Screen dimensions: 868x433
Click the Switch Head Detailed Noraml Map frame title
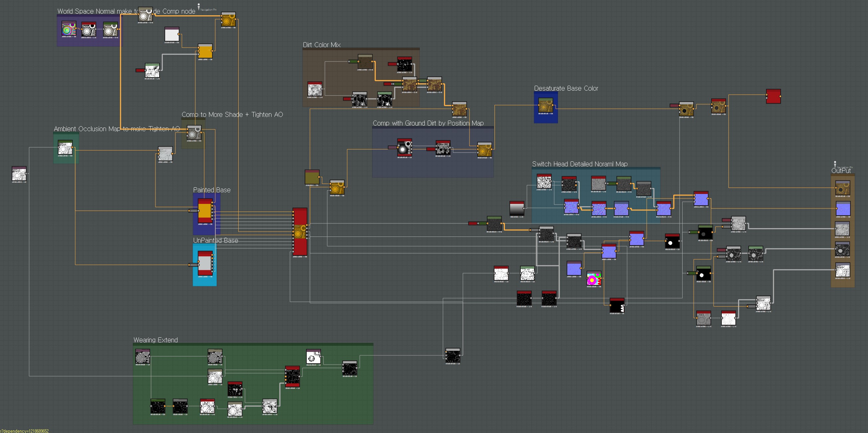coord(580,164)
